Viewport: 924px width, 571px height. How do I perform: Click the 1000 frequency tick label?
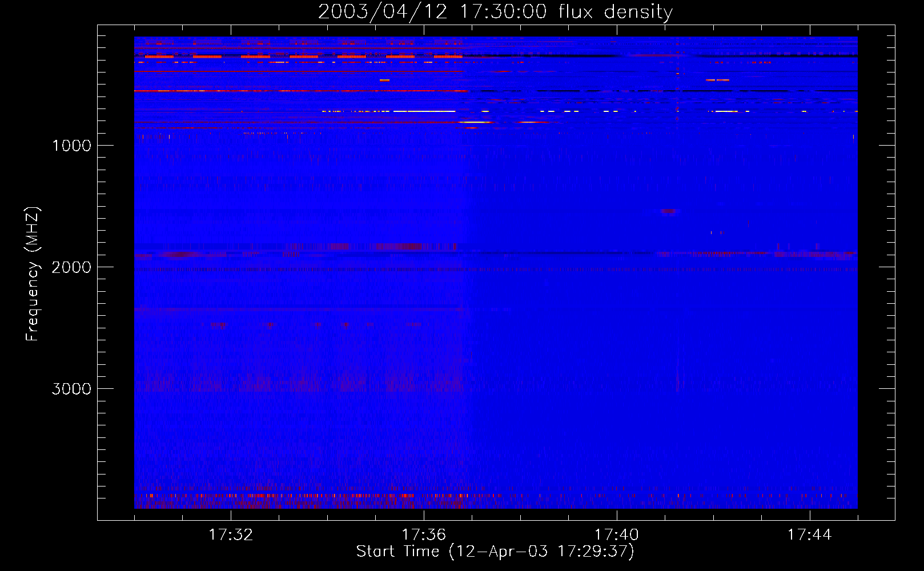71,146
